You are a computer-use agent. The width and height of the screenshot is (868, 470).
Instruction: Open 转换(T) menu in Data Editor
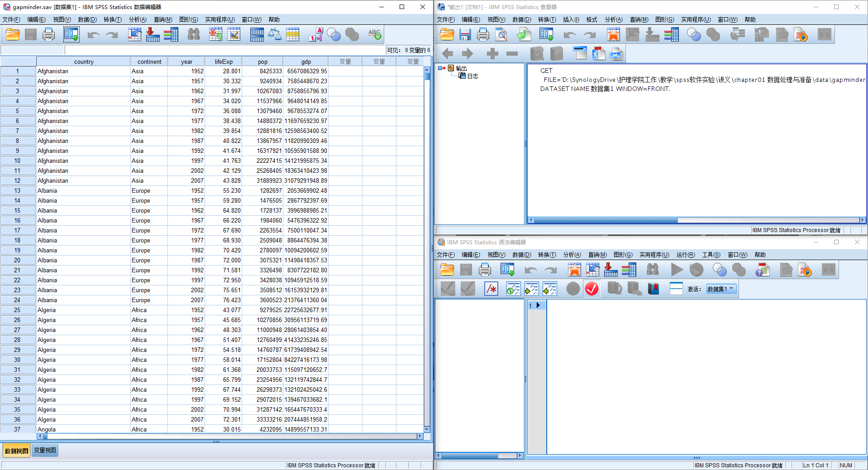[112, 19]
